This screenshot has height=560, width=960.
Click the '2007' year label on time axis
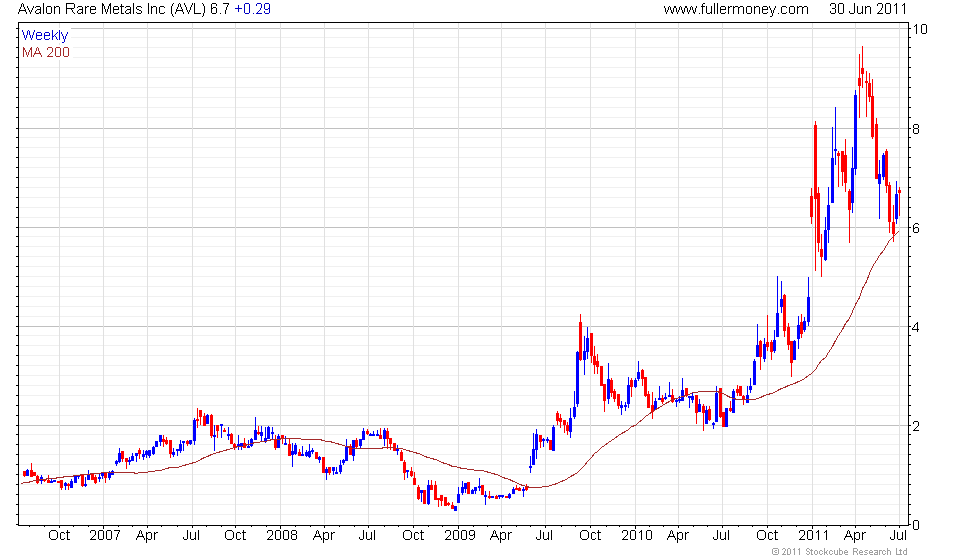(x=105, y=536)
